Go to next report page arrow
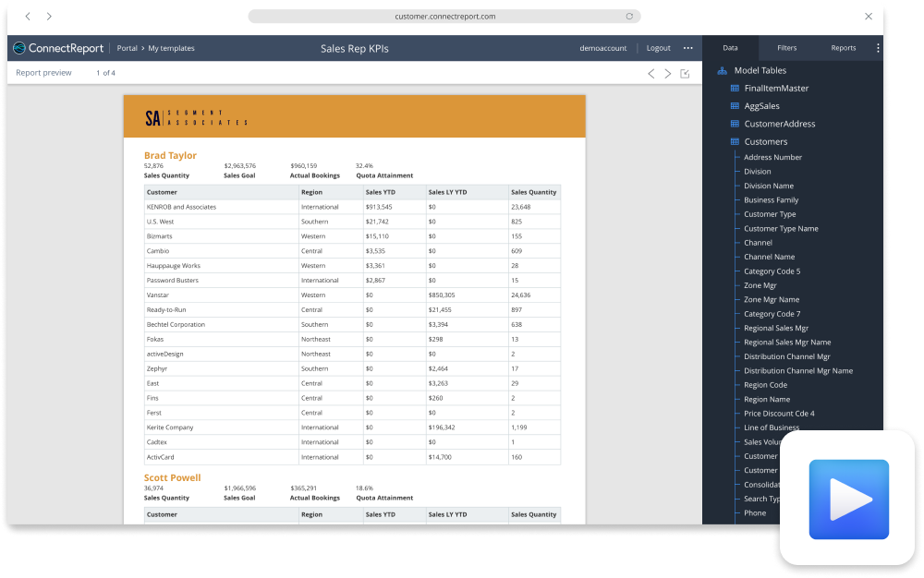The height and width of the screenshot is (578, 924). 668,74
